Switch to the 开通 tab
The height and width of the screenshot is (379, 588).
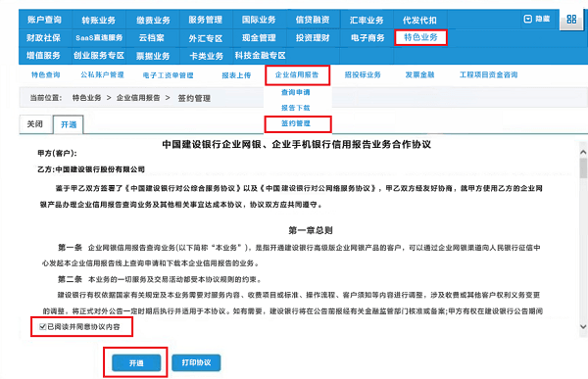[x=69, y=124]
